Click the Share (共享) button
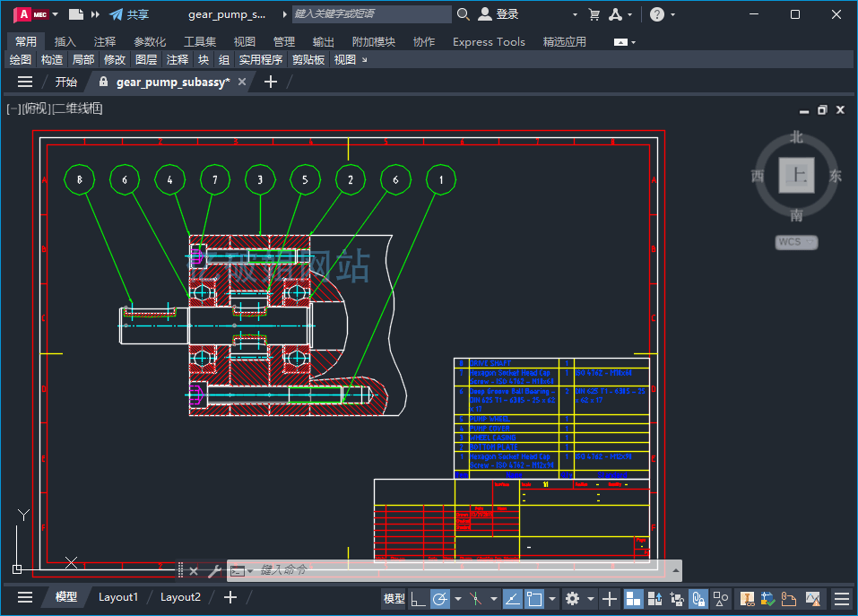This screenshot has width=858, height=616. (129, 14)
